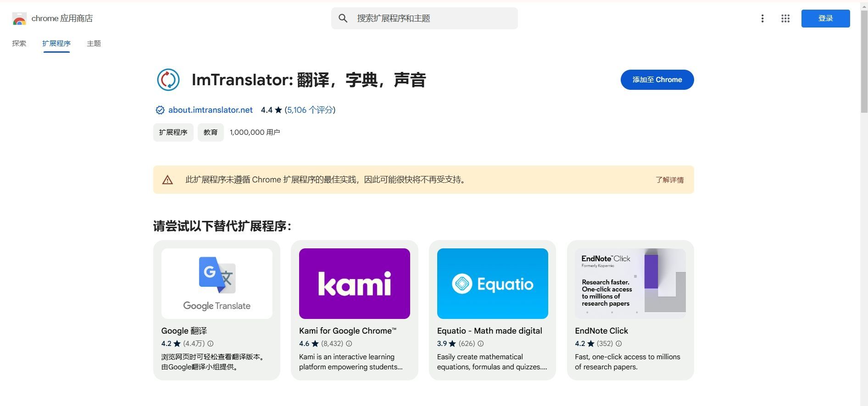Click the Kami description text
Viewport: 868px width, 406px height.
[x=351, y=362]
